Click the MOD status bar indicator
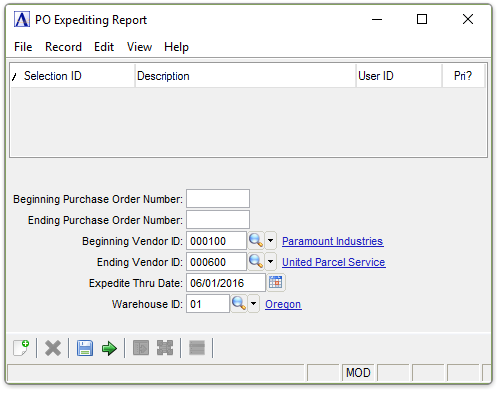This screenshot has width=501, height=393. (358, 373)
